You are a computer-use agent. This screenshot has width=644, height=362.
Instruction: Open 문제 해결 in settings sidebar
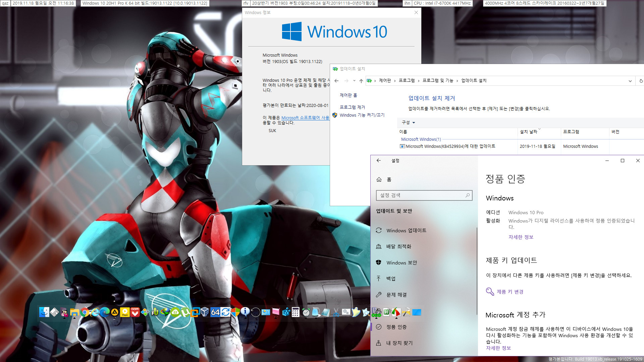coord(424,295)
